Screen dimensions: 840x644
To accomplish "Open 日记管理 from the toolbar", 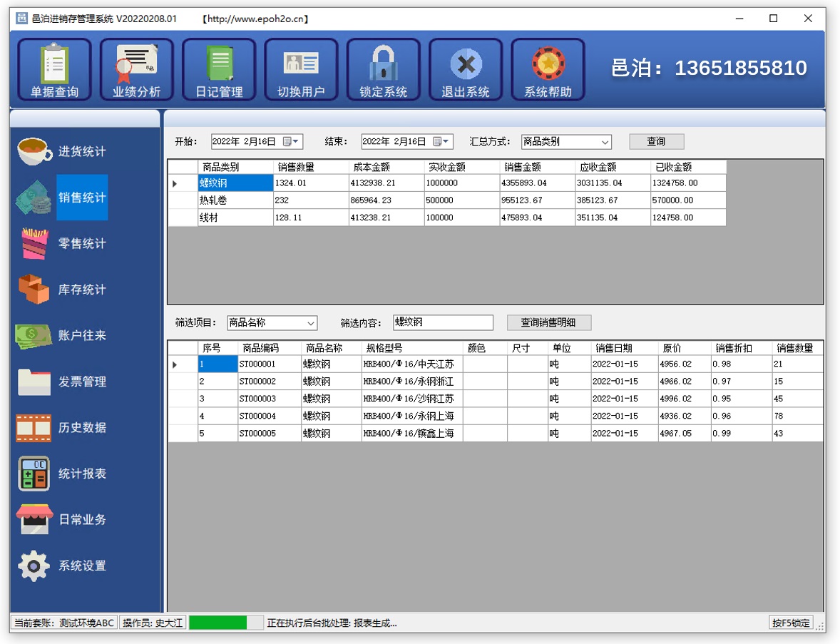I will click(218, 69).
